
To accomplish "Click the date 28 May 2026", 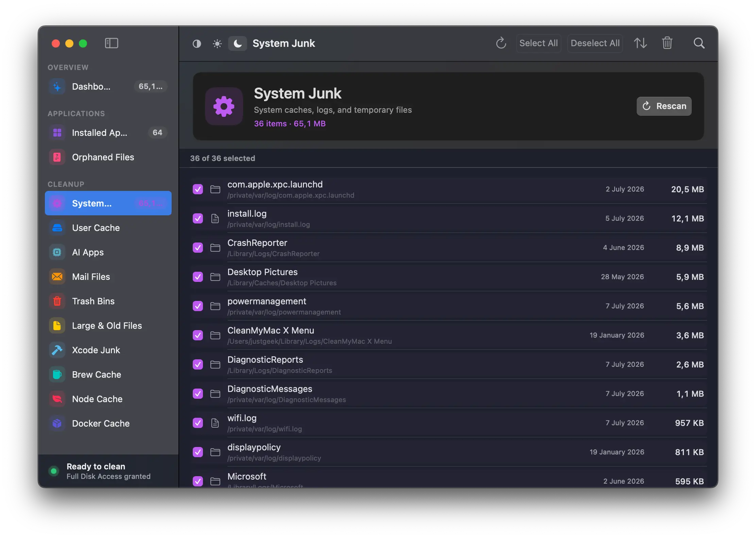I will coord(622,277).
